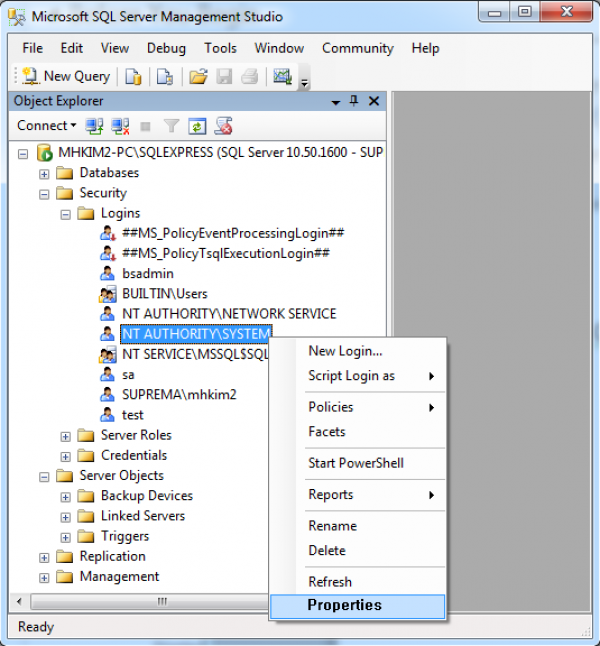Collapse the Logins folder
600x646 pixels.
click(66, 213)
